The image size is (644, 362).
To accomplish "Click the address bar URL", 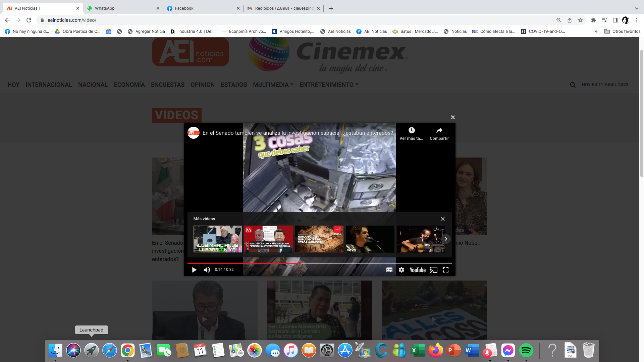I will pyautogui.click(x=72, y=20).
